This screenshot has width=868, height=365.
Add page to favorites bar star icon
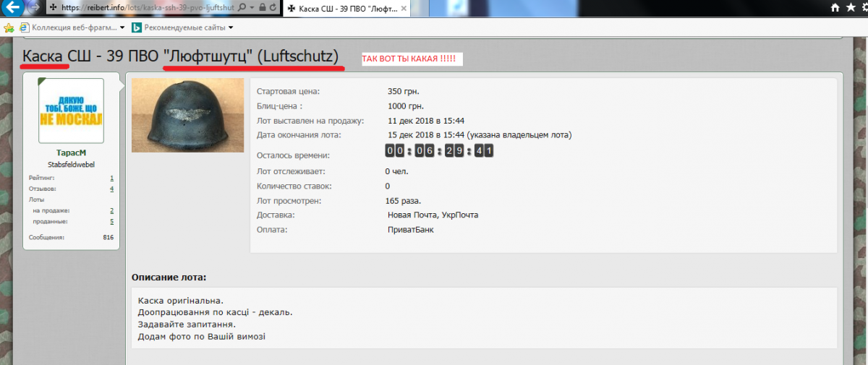tap(9, 27)
